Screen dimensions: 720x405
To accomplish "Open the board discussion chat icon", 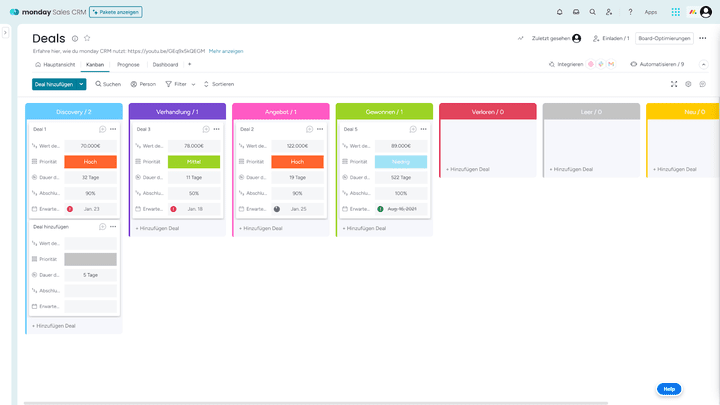I will click(703, 84).
